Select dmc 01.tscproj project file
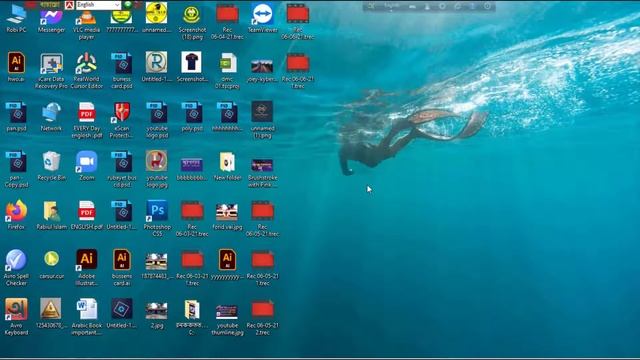The height and width of the screenshot is (360, 640). [227, 70]
